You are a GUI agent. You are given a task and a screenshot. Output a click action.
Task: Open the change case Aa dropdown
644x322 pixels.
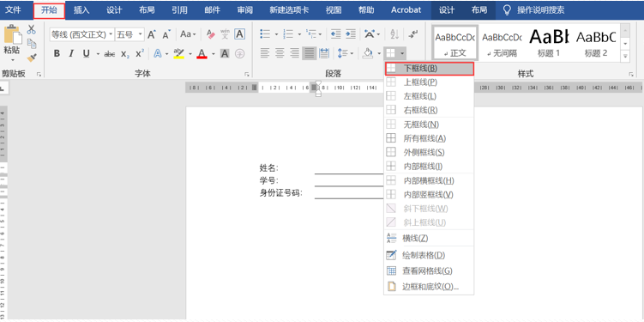pyautogui.click(x=189, y=34)
